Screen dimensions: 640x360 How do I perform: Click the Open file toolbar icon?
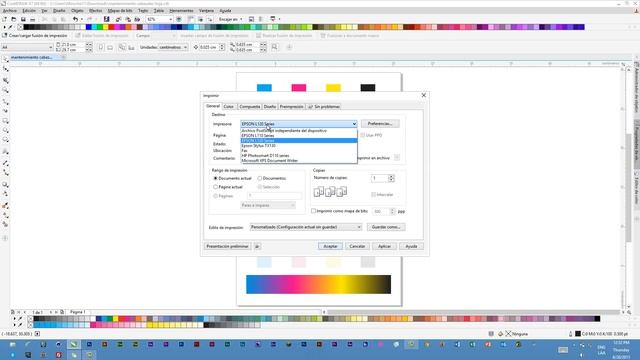13,19
